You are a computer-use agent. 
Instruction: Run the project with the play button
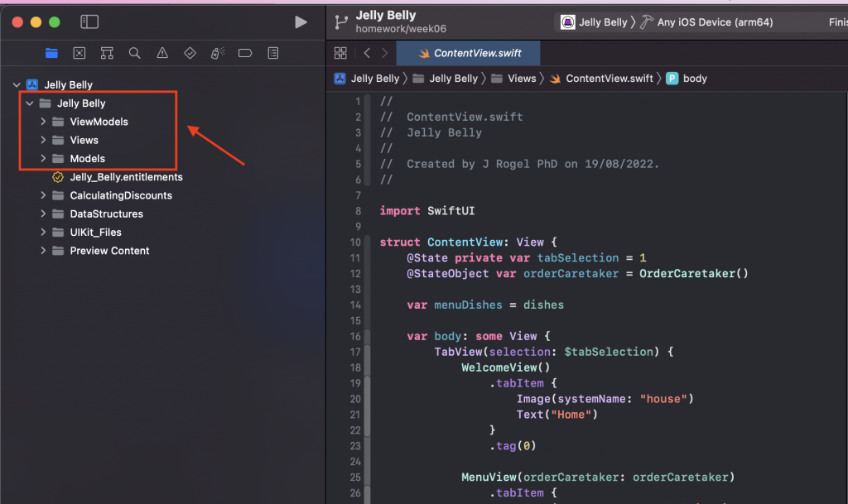[301, 22]
